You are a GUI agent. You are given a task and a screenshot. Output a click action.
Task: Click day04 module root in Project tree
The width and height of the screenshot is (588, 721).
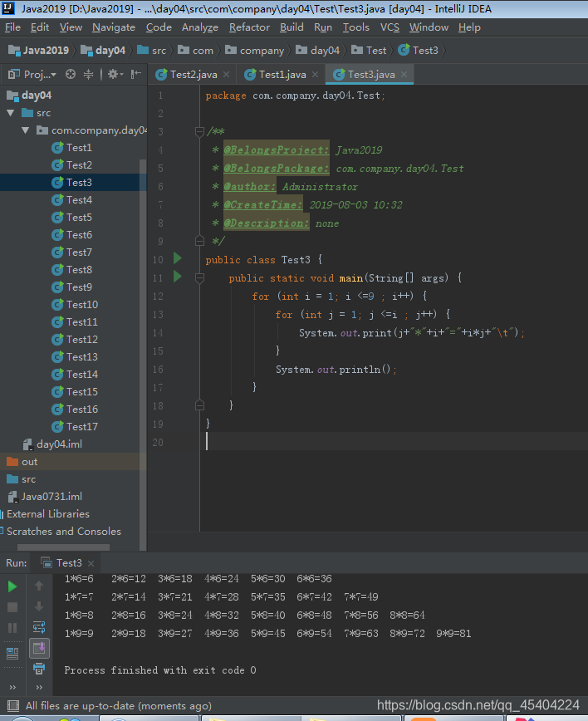pos(29,96)
